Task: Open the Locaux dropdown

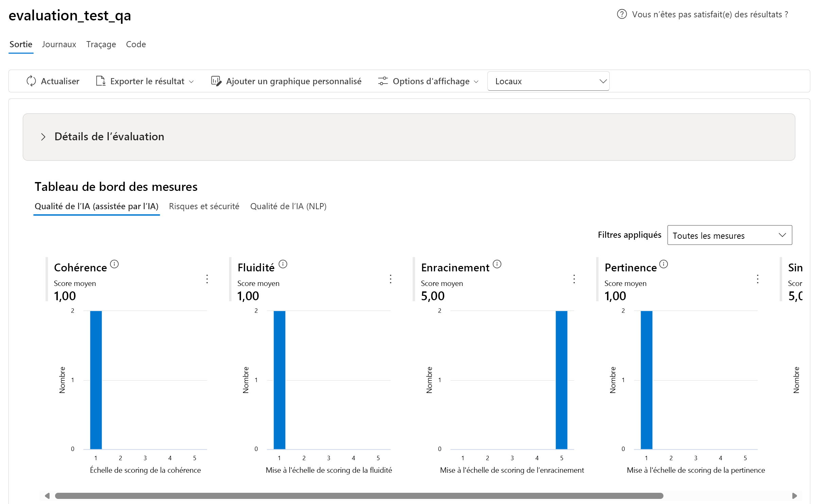Action: [548, 81]
